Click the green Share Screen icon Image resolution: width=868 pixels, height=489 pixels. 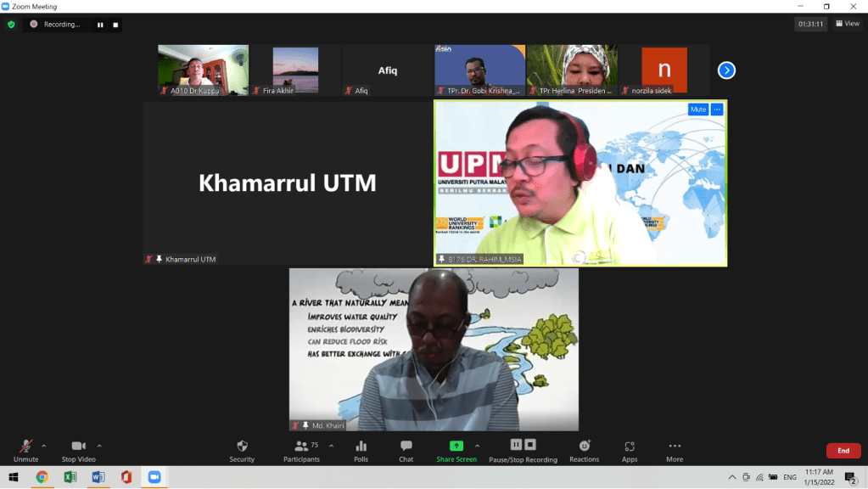(x=456, y=446)
